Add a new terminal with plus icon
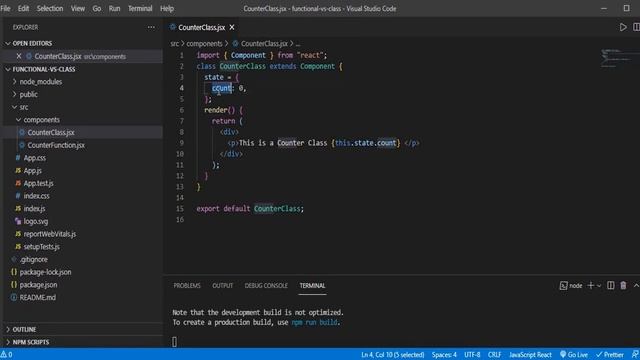Image resolution: width=640 pixels, height=360 pixels. point(590,286)
